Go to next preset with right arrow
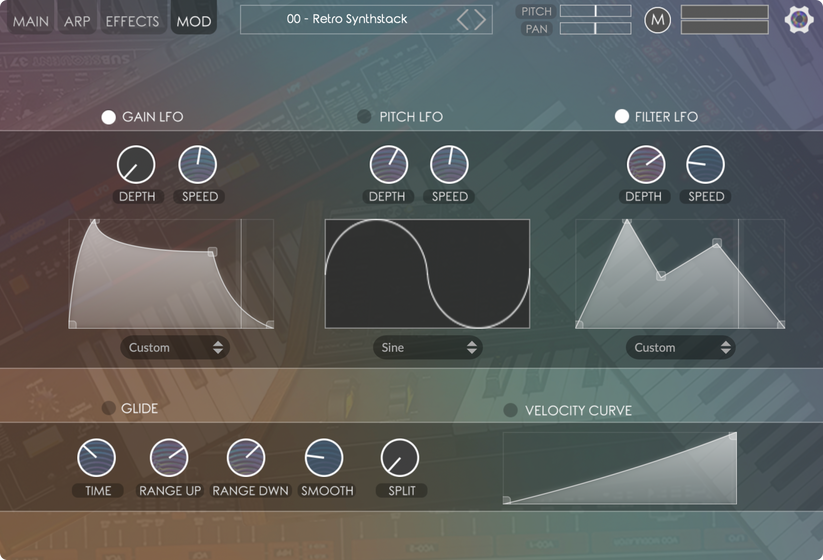Screen dimensions: 823x560 tap(480, 19)
